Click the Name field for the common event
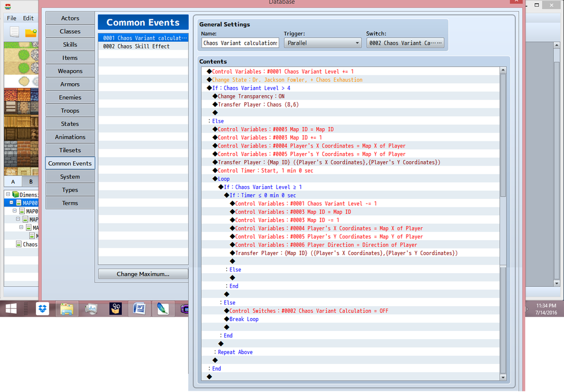Image resolution: width=564 pixels, height=392 pixels. (240, 43)
